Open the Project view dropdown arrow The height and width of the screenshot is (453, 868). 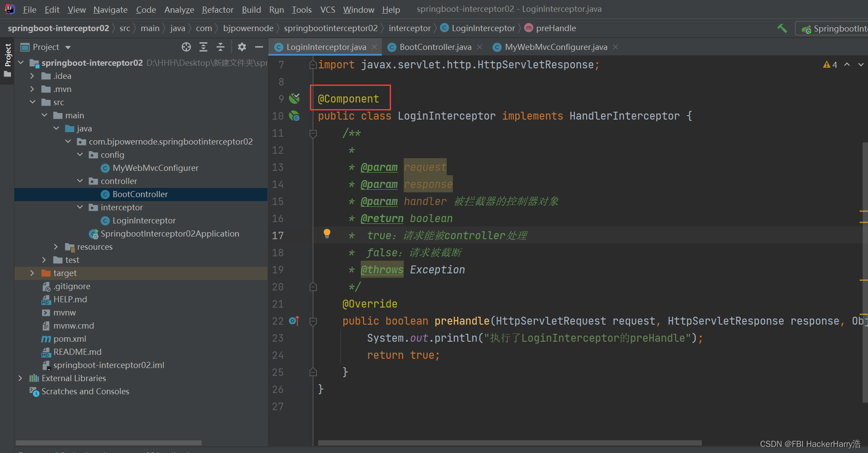click(68, 47)
